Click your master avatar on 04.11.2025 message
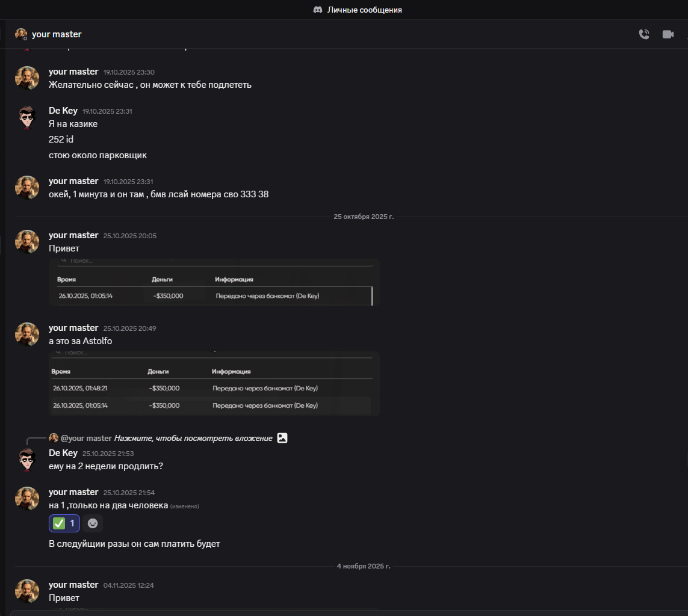Viewport: 688px width, 616px height. coord(27,591)
